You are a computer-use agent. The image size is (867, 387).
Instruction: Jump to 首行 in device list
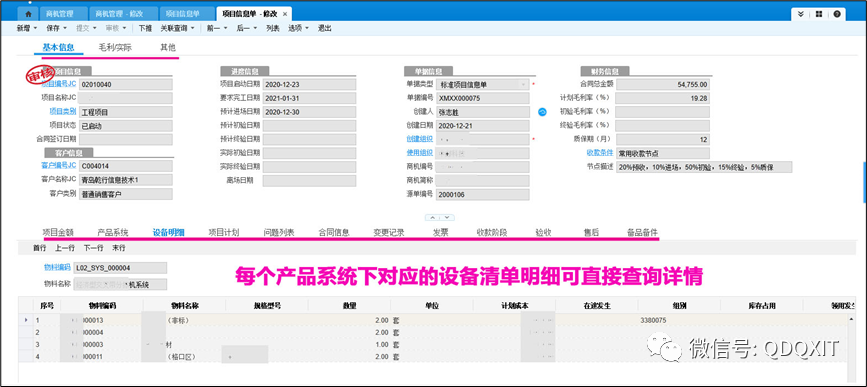point(39,248)
